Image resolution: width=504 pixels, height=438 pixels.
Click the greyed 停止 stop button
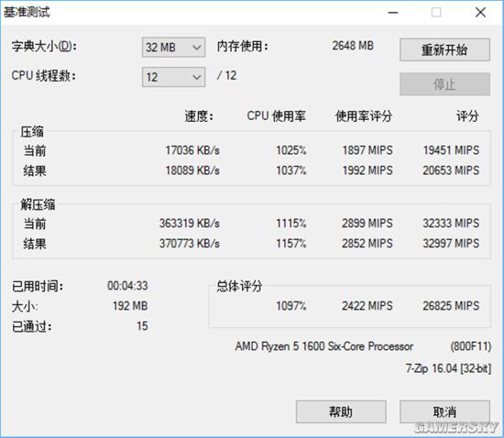[x=444, y=84]
